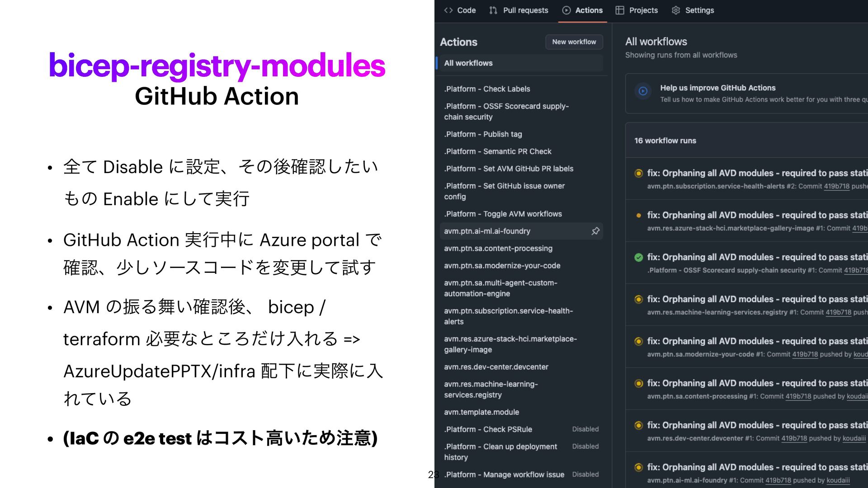Pin the avm.ptn.ai-ml.ai-foundry workflow
Screen dimensions: 868x488
(x=595, y=231)
